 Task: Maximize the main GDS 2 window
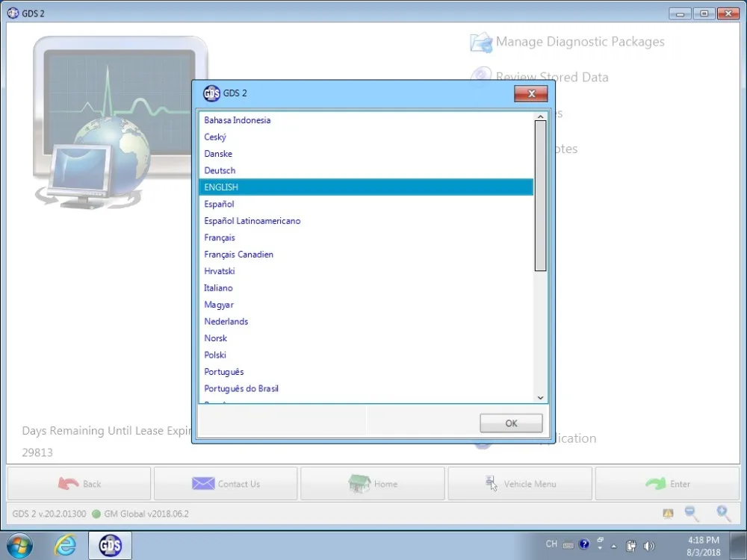coord(704,13)
